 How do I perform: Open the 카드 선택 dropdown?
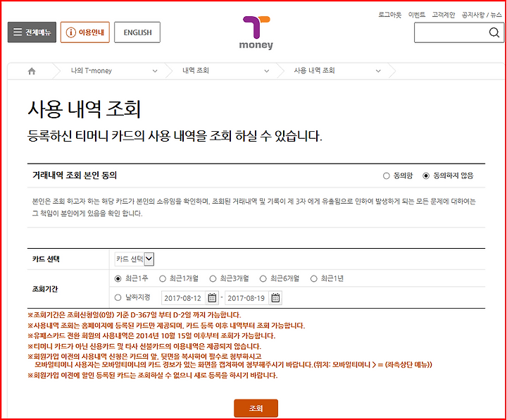tap(134, 259)
